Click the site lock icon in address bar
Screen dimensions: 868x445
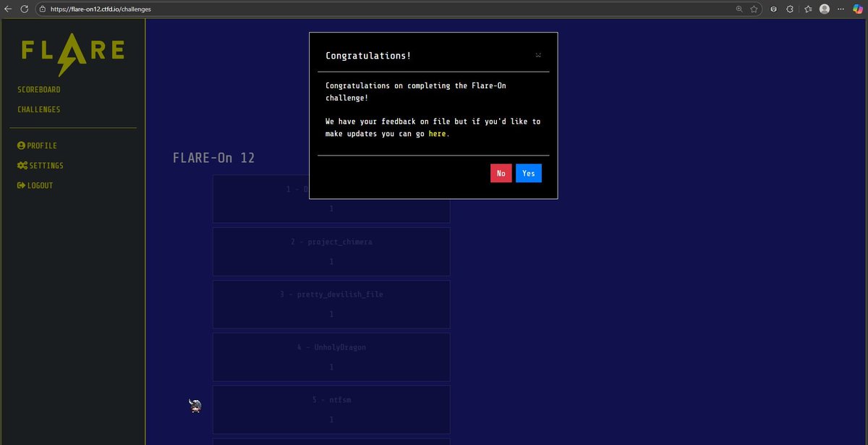(43, 9)
